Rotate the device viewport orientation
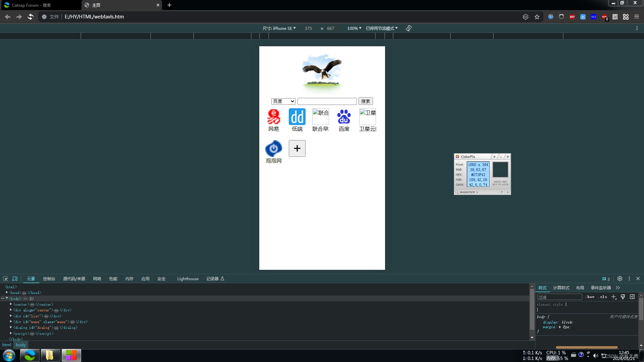This screenshot has width=644, height=362. click(409, 28)
